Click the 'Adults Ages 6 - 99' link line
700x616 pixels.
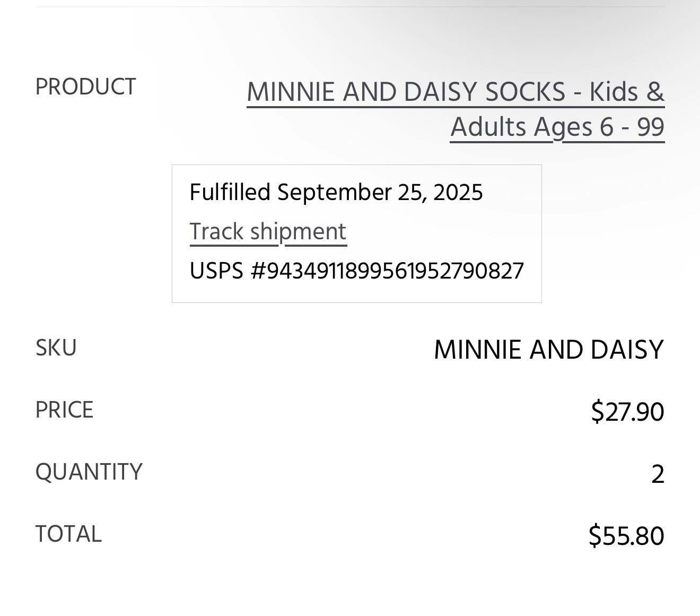(557, 128)
